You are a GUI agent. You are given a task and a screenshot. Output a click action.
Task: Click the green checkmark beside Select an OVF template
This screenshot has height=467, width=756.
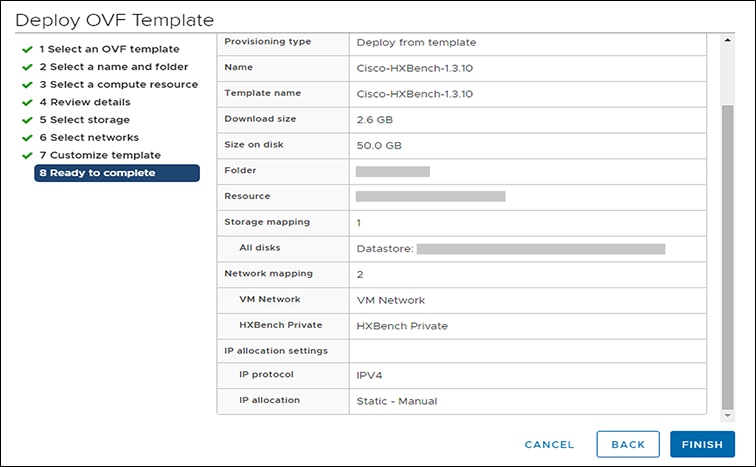tap(27, 49)
